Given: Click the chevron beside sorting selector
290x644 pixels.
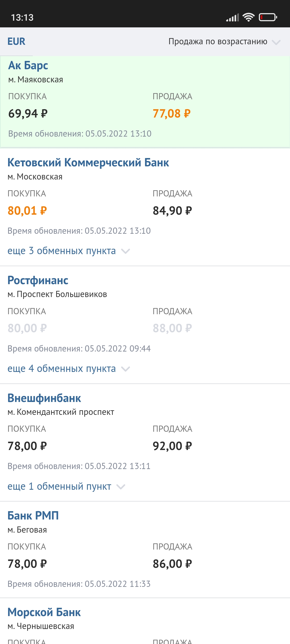Looking at the screenshot, I should pyautogui.click(x=276, y=42).
